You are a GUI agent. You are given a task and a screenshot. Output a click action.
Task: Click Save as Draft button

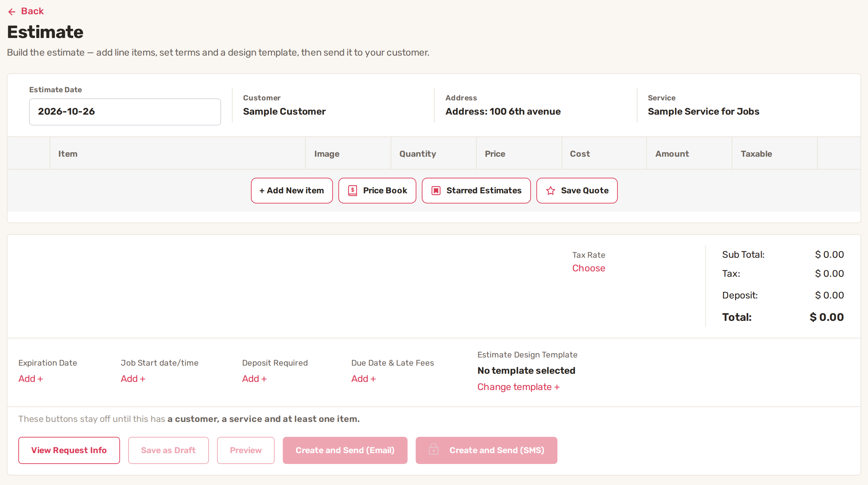[169, 450]
